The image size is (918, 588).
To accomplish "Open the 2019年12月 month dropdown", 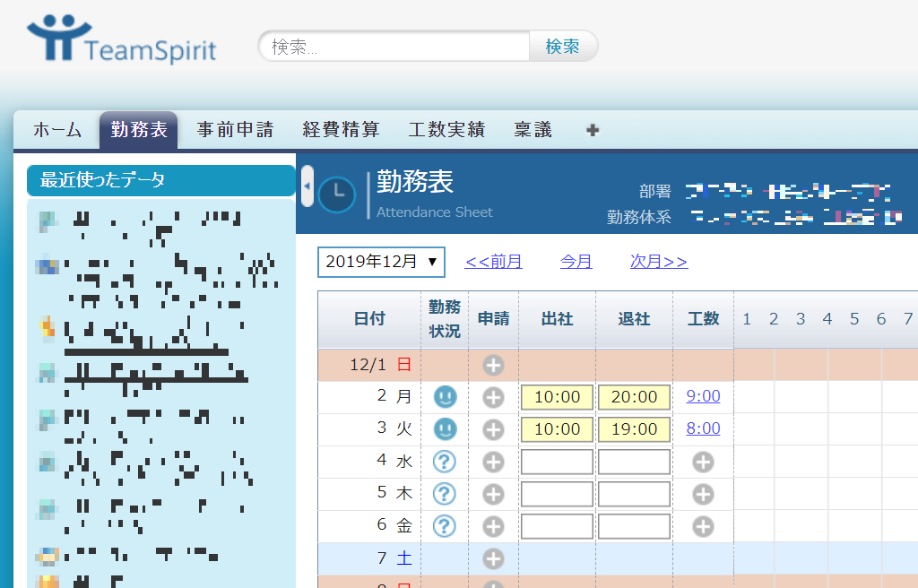I will 381,262.
